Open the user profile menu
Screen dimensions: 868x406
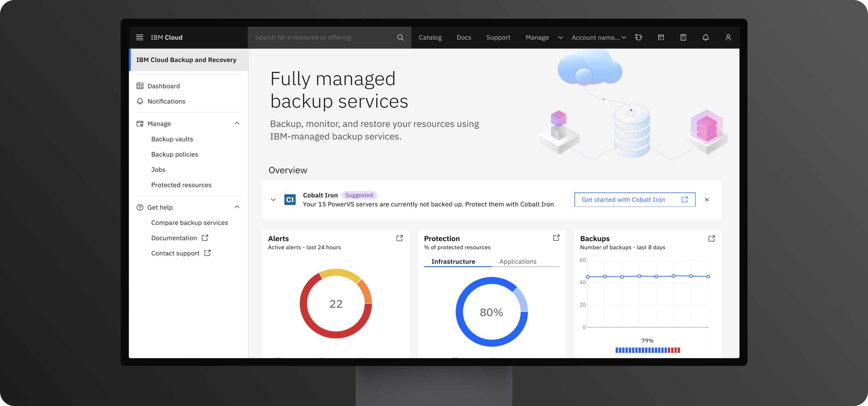728,37
